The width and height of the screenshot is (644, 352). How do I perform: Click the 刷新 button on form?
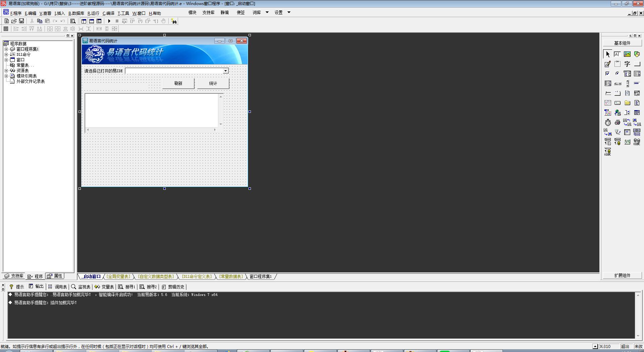click(178, 83)
